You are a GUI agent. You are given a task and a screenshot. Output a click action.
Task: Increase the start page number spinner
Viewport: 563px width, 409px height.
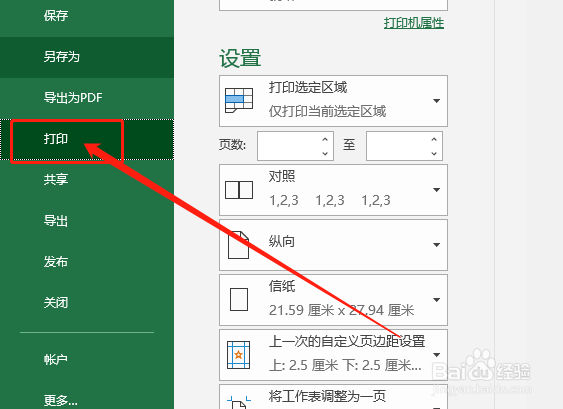[325, 139]
